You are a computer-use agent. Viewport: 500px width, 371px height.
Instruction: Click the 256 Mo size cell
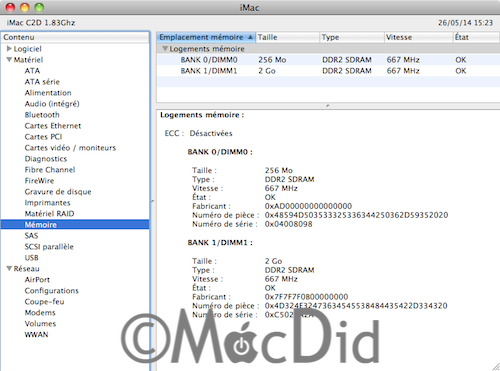(x=272, y=60)
